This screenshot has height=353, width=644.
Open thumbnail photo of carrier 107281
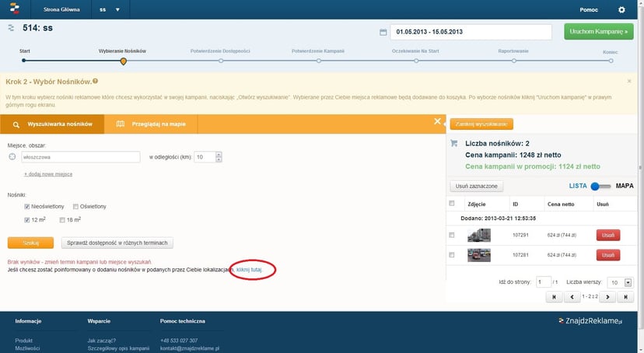coord(479,255)
